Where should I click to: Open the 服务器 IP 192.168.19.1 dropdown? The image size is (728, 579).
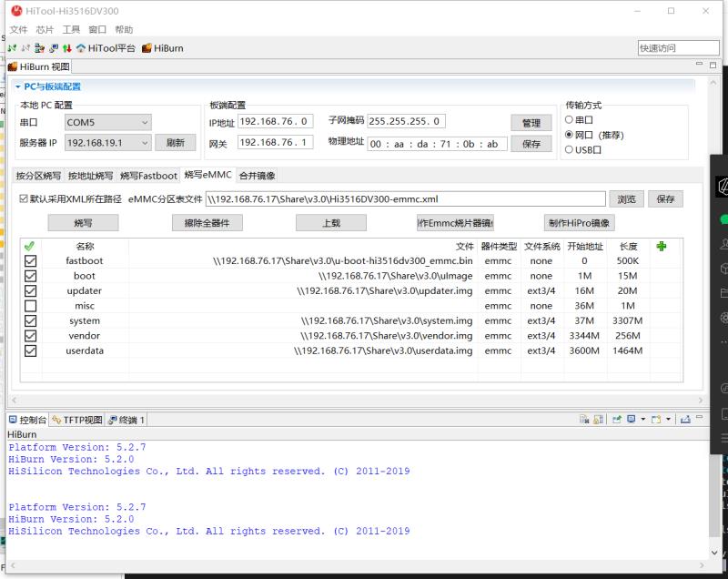pyautogui.click(x=107, y=143)
